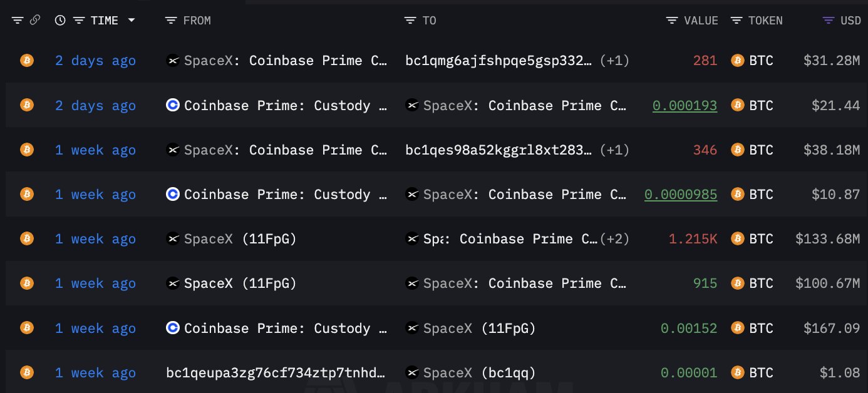The height and width of the screenshot is (393, 868).
Task: Click the link chain icon in header
Action: tap(35, 21)
